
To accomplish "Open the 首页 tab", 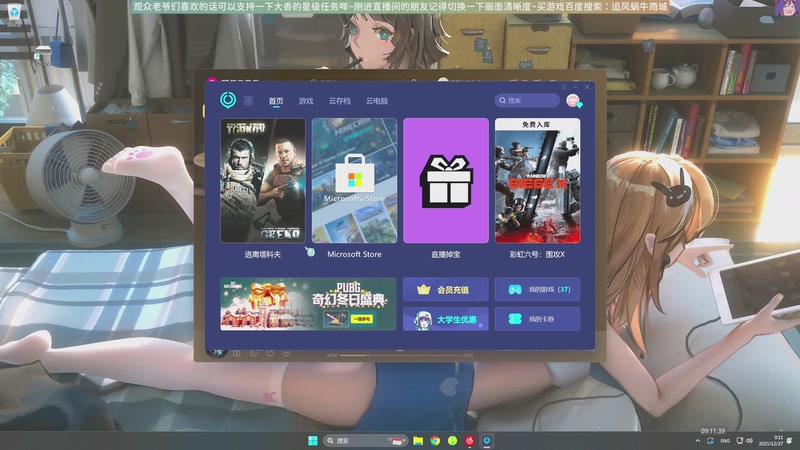I will (276, 101).
